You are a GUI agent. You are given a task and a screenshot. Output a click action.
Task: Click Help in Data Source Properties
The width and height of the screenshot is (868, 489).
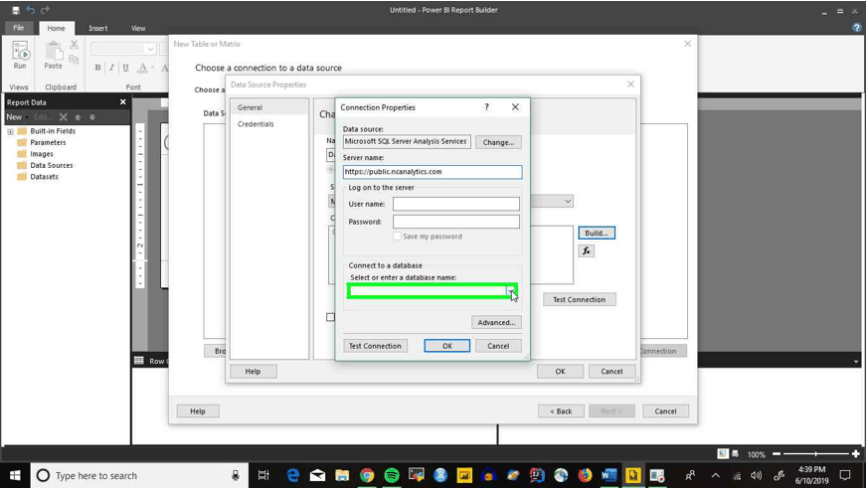coord(253,371)
